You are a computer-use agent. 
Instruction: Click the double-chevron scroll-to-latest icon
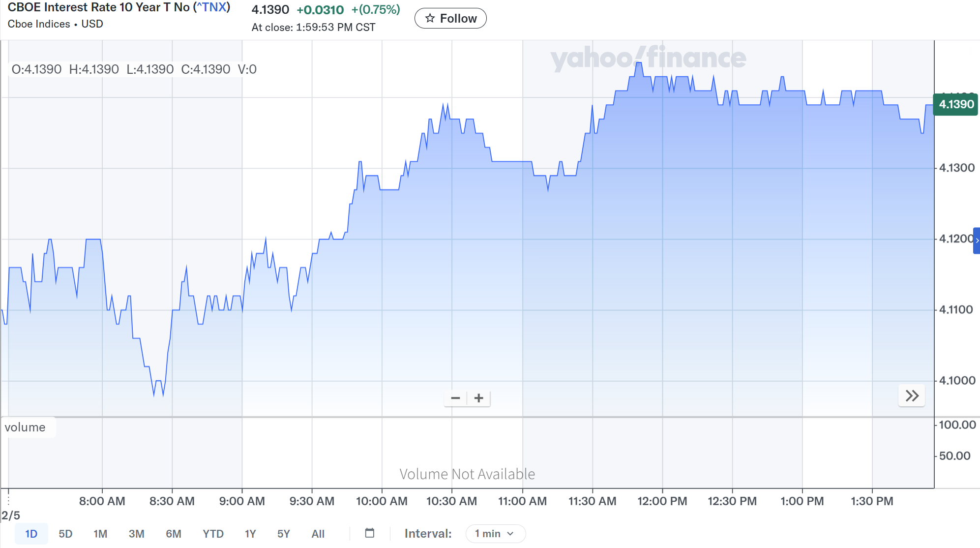[912, 396]
